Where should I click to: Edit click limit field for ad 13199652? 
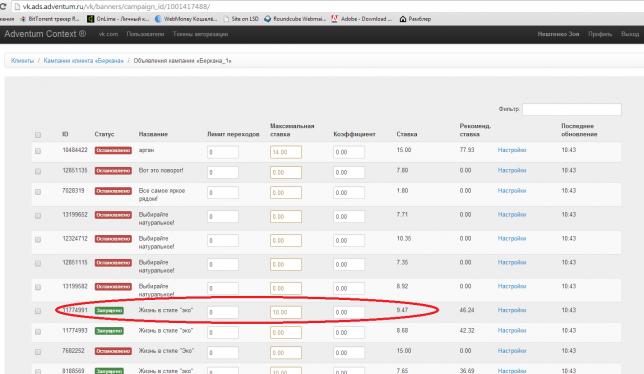[x=223, y=216]
